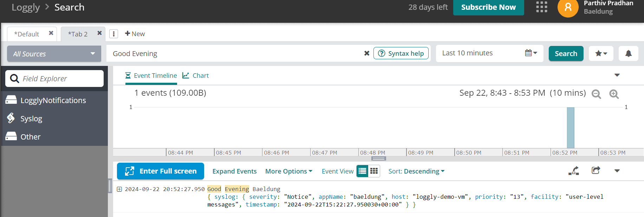The image size is (644, 217).
Task: Open the All Sources dropdown
Action: click(x=54, y=54)
